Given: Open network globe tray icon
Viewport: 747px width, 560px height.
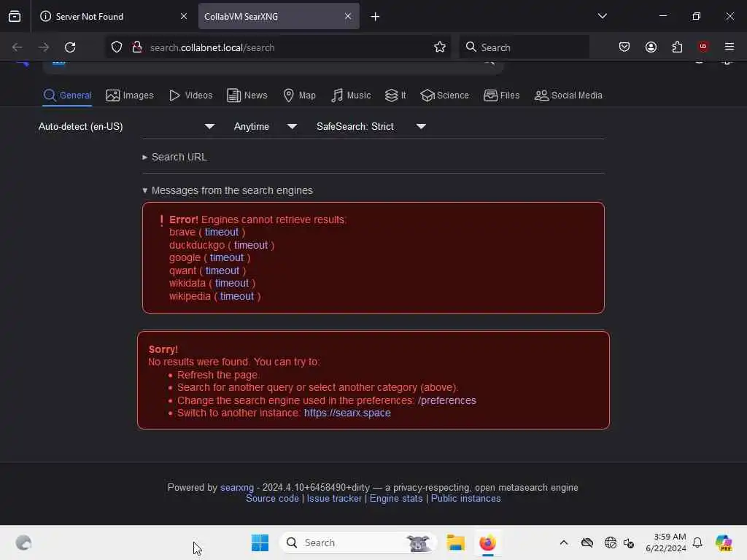Looking at the screenshot, I should point(610,542).
